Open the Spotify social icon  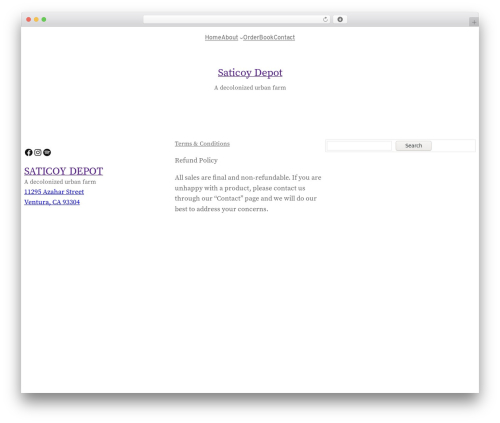pyautogui.click(x=47, y=152)
